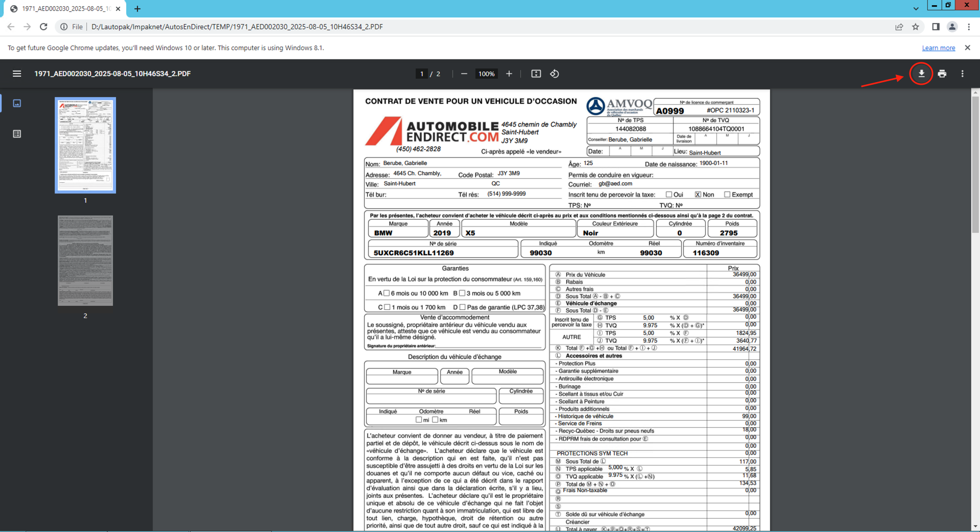The height and width of the screenshot is (532, 980).
Task: Print the PDF document
Action: point(942,74)
